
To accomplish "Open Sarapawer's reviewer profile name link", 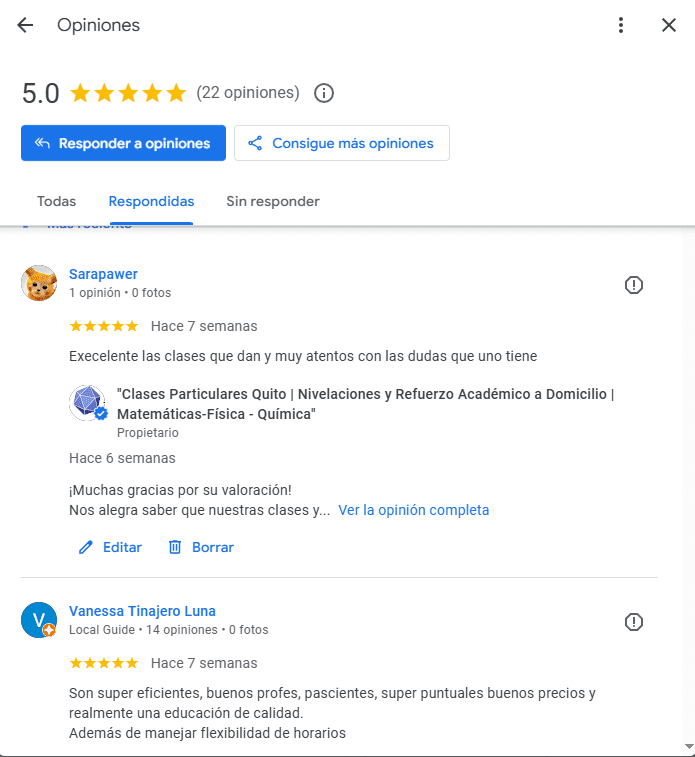I will pos(103,274).
